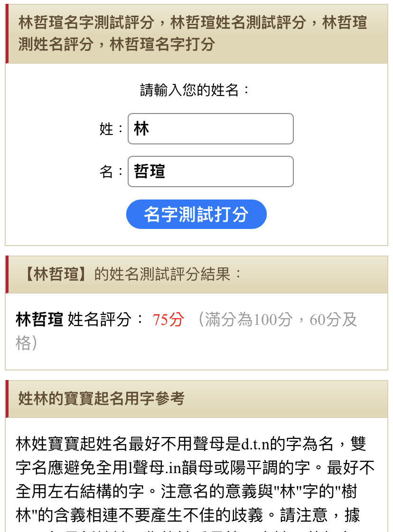
Task: Click the 名: label beside the given name field
Action: tap(112, 171)
